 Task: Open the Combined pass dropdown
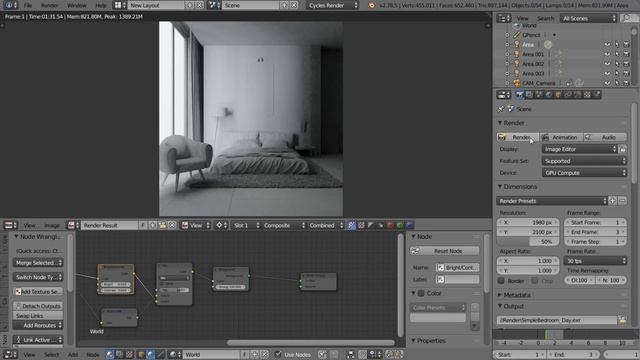click(x=326, y=225)
